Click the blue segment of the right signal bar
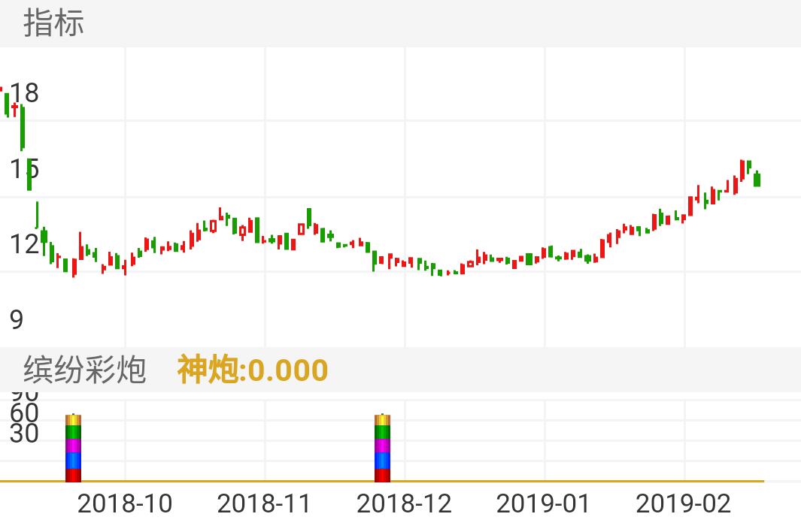Screen dimensions: 801x532 [x=383, y=460]
